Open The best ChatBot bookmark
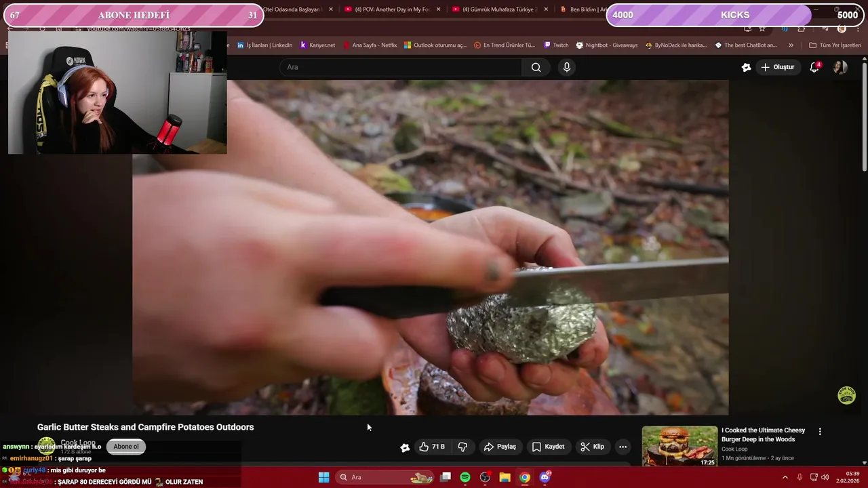 point(746,45)
